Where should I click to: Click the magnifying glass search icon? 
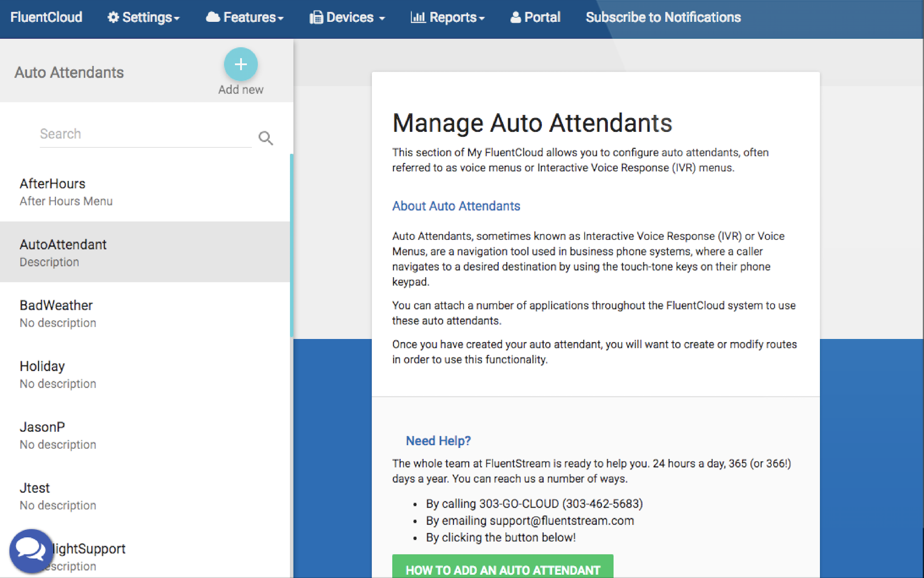(x=266, y=138)
